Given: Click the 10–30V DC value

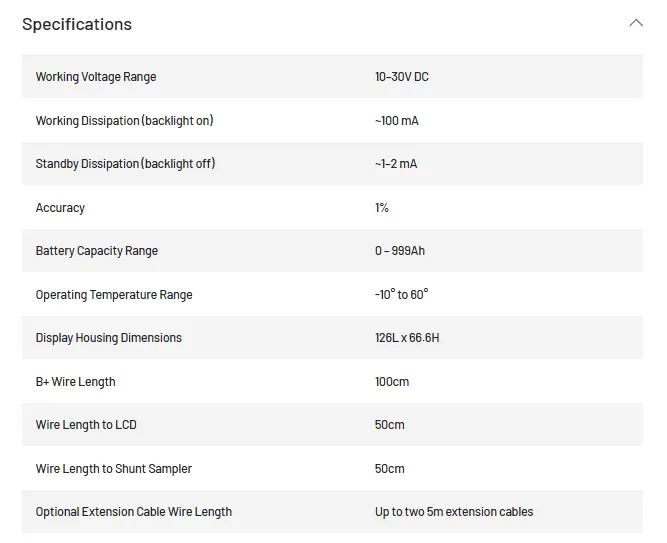Looking at the screenshot, I should coord(402,77).
